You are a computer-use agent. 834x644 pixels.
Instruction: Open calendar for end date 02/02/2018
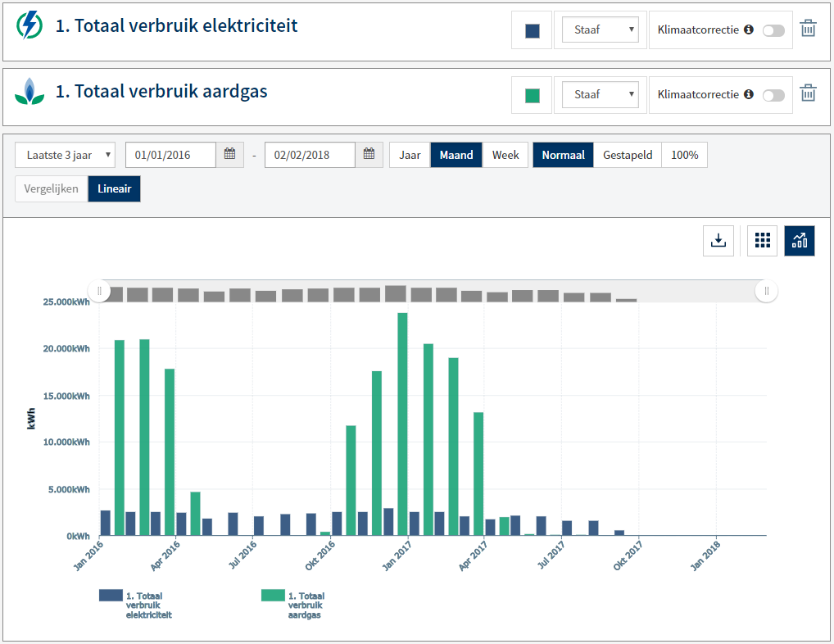point(369,155)
